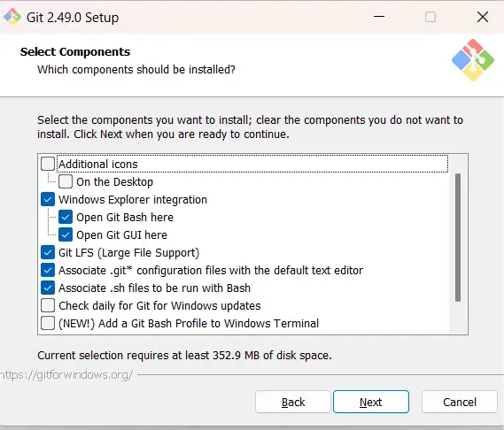This screenshot has height=430, width=504.
Task: Go to previous step with Back button
Action: click(293, 402)
